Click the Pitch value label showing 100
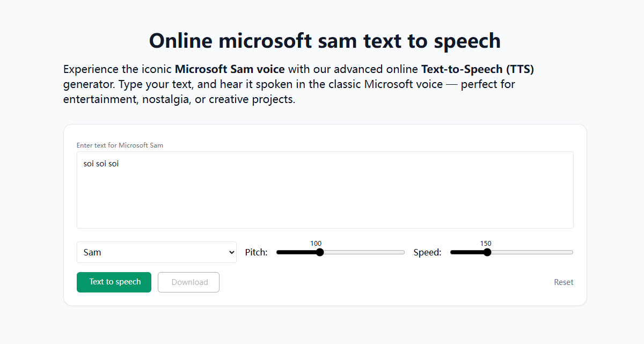This screenshot has width=644, height=344. tap(316, 243)
